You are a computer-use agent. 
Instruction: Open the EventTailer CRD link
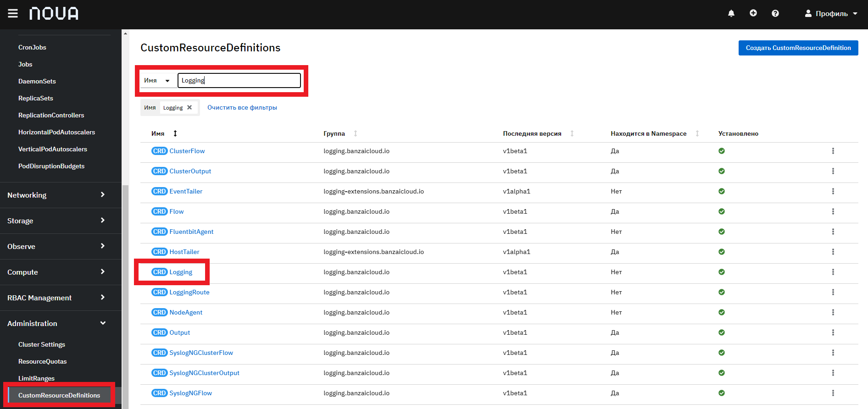tap(186, 191)
